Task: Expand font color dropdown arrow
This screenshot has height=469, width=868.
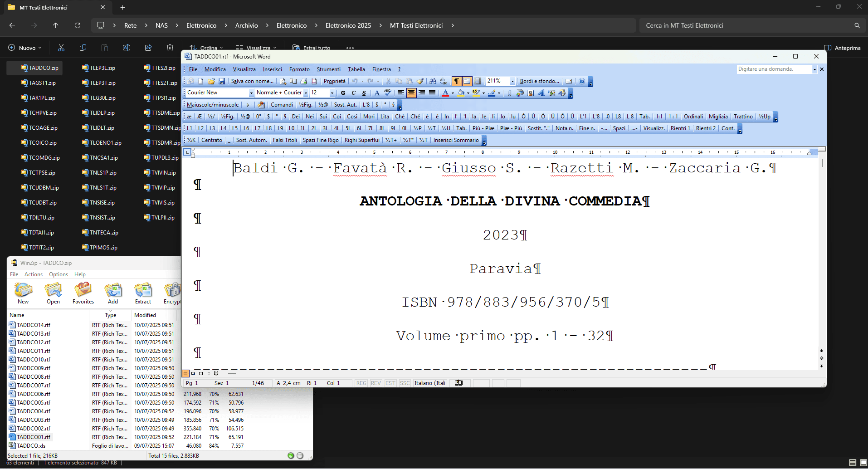Action: (x=453, y=93)
